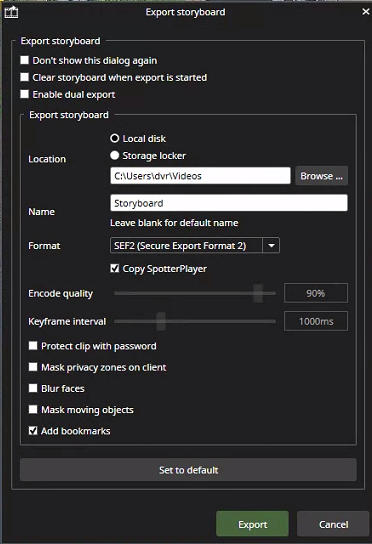Click the storyboard icon in title bar

tap(11, 12)
